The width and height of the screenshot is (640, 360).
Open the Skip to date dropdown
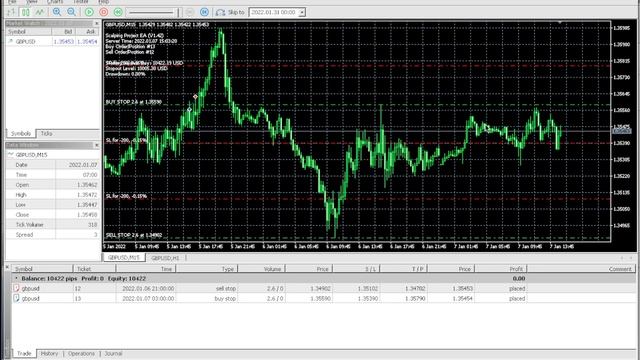pyautogui.click(x=302, y=13)
